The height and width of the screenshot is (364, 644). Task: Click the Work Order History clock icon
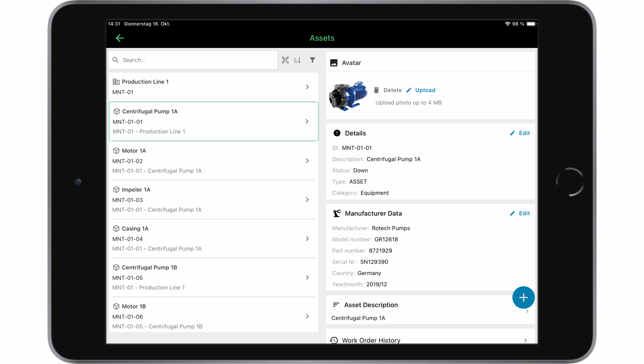point(334,340)
